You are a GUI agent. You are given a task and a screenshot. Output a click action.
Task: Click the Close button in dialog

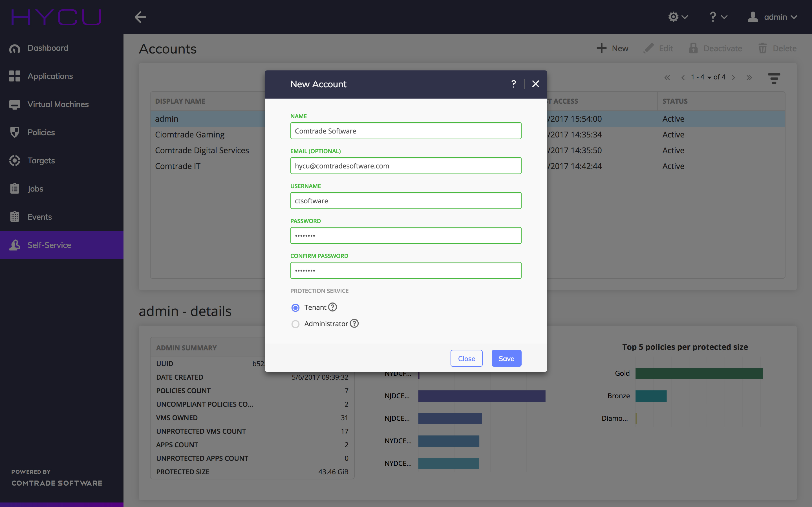(x=466, y=359)
